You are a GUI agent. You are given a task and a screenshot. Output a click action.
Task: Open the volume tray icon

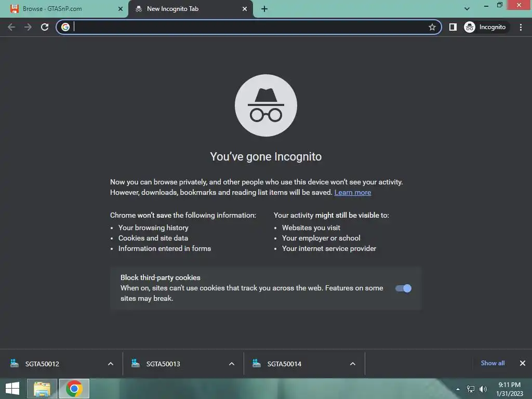click(x=483, y=389)
